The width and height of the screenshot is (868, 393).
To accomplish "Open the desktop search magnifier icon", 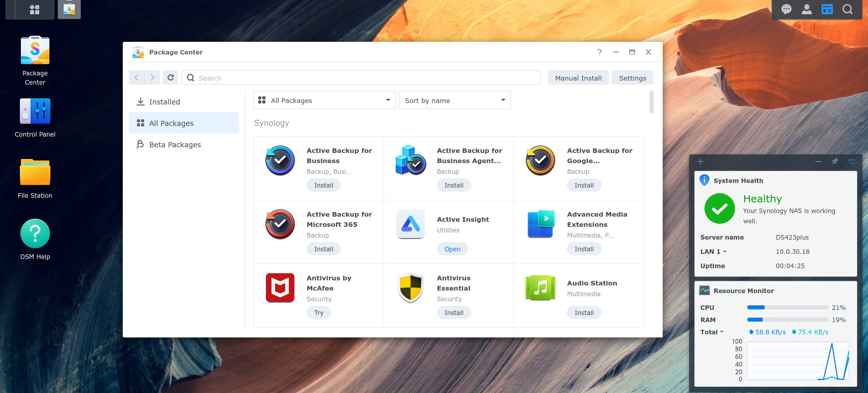I will (848, 9).
